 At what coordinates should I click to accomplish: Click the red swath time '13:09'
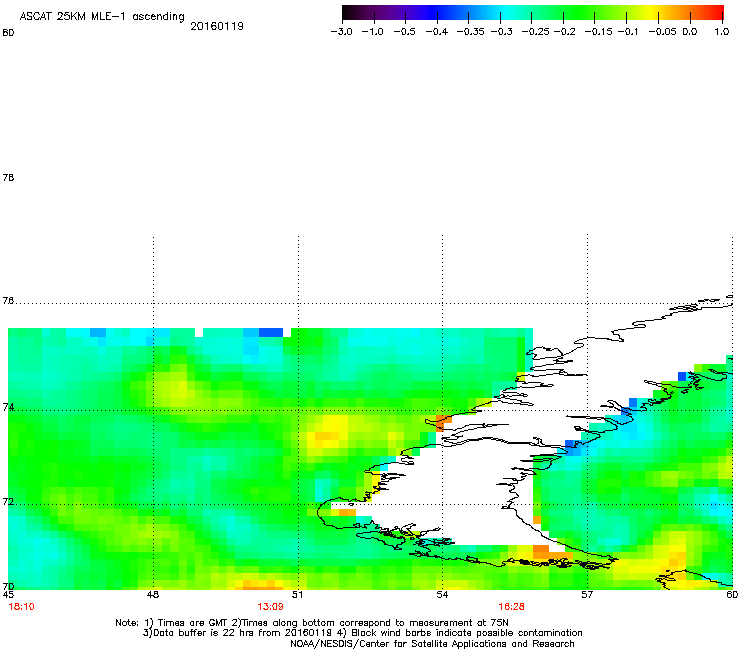270,607
